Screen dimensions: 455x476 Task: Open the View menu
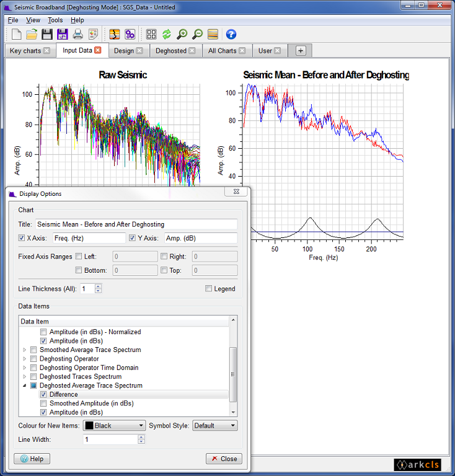(x=33, y=20)
